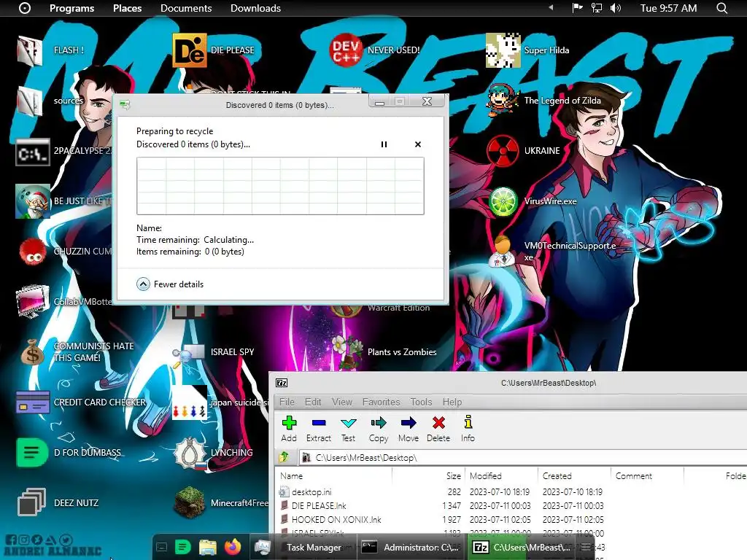Cancel the recycle operation with X
This screenshot has width=747, height=560.
(x=418, y=144)
